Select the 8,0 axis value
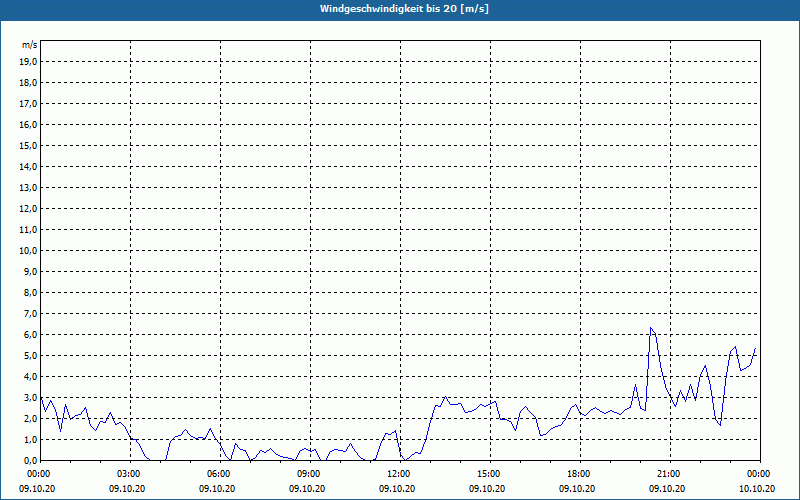This screenshot has width=800, height=500. pos(30,293)
